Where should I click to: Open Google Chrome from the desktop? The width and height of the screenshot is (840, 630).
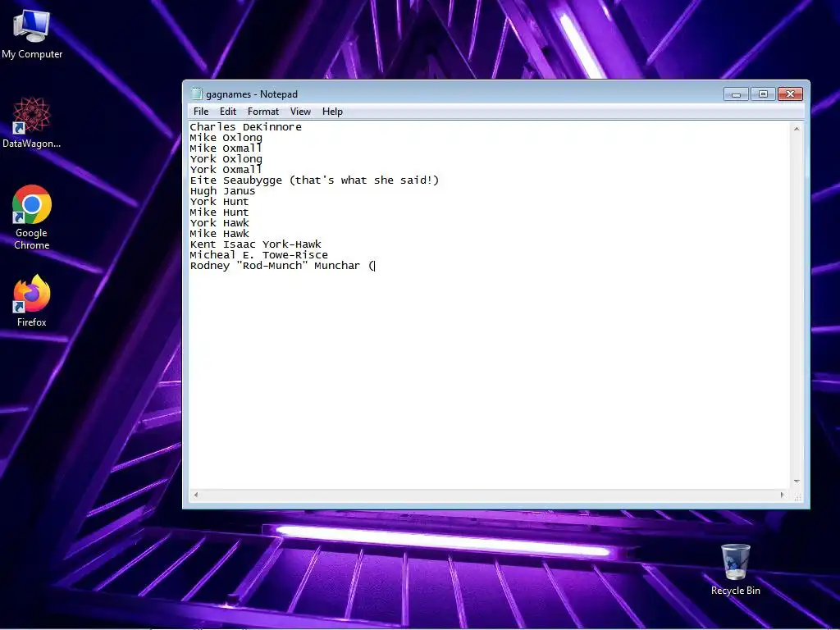32,217
